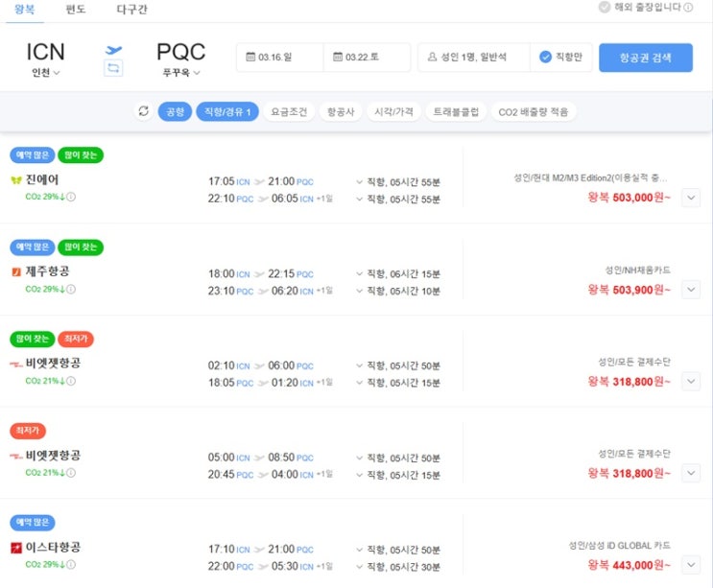713x588 pixels.
Task: Toggle the 공항 filter chip
Action: pyautogui.click(x=175, y=112)
